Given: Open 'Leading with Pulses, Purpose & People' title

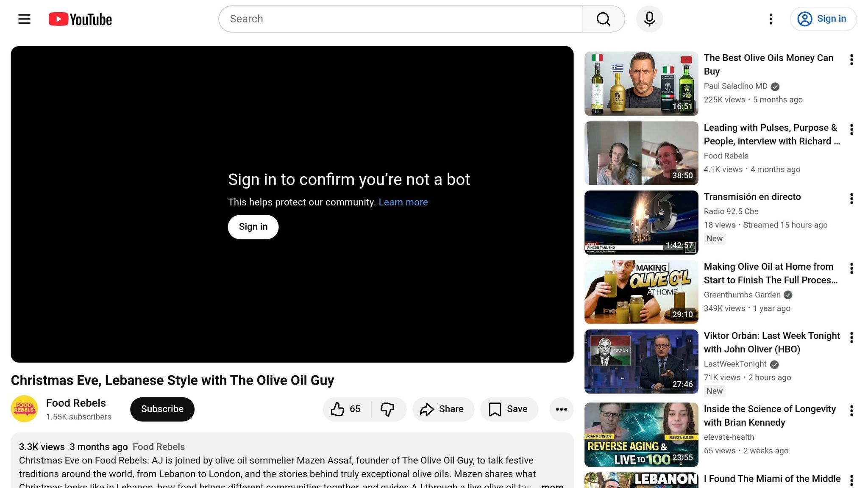Looking at the screenshot, I should coord(772,134).
